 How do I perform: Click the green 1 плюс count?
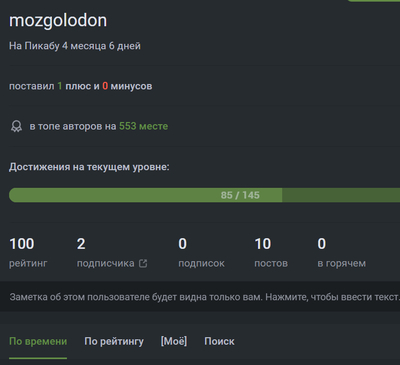tap(60, 86)
